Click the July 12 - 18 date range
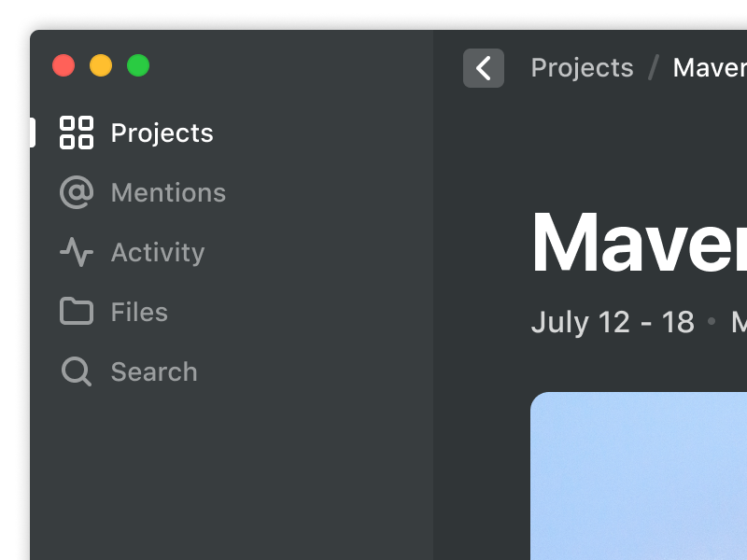 point(613,322)
